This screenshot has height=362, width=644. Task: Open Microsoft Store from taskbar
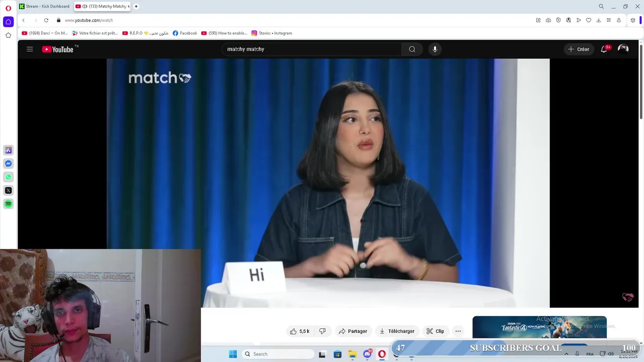[x=338, y=354]
